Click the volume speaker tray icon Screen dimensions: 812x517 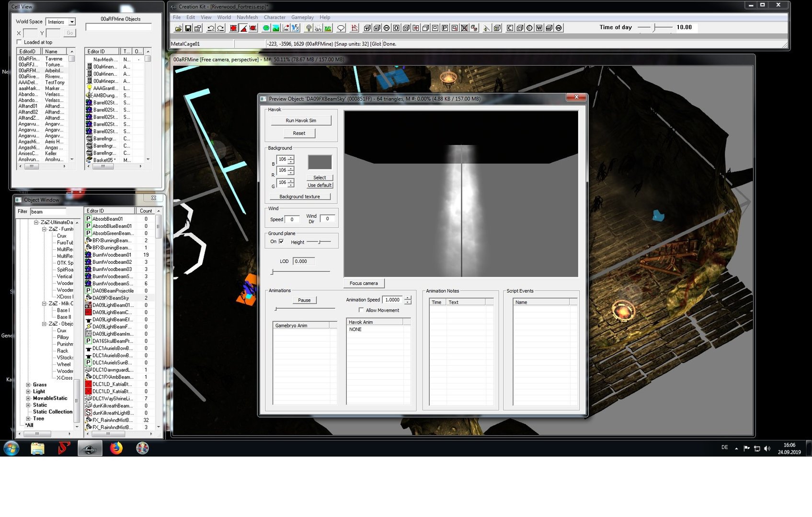coord(767,449)
